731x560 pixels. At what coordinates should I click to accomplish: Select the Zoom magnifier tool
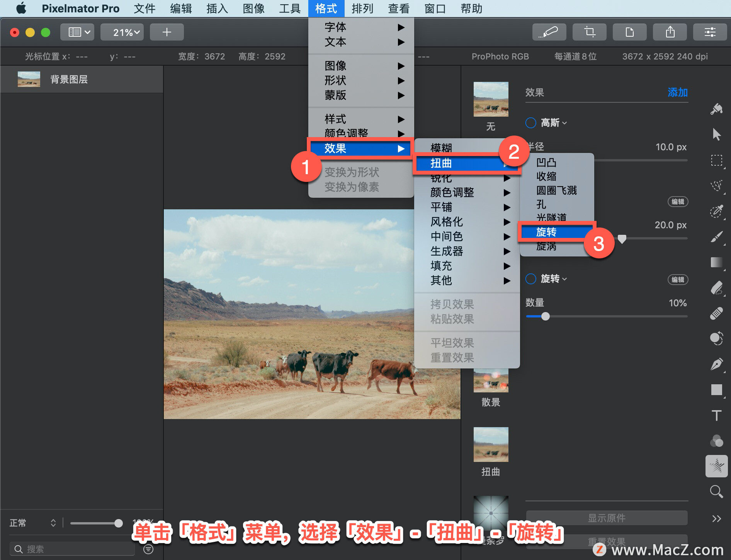(x=717, y=492)
